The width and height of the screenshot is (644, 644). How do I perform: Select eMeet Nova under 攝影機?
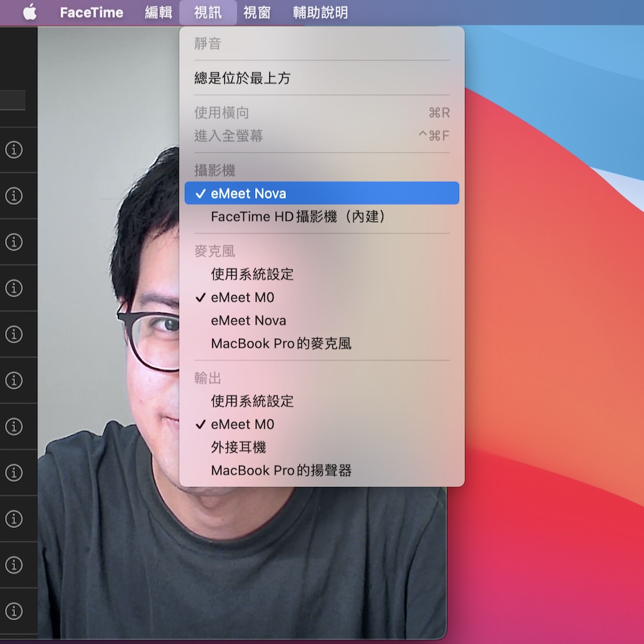pos(321,193)
